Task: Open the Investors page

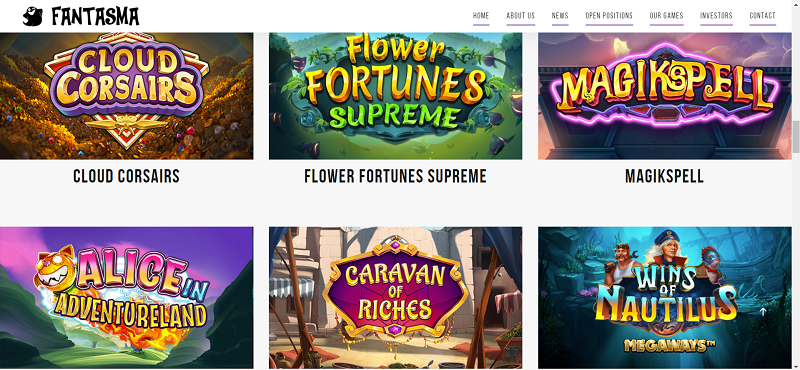Action: 716,16
